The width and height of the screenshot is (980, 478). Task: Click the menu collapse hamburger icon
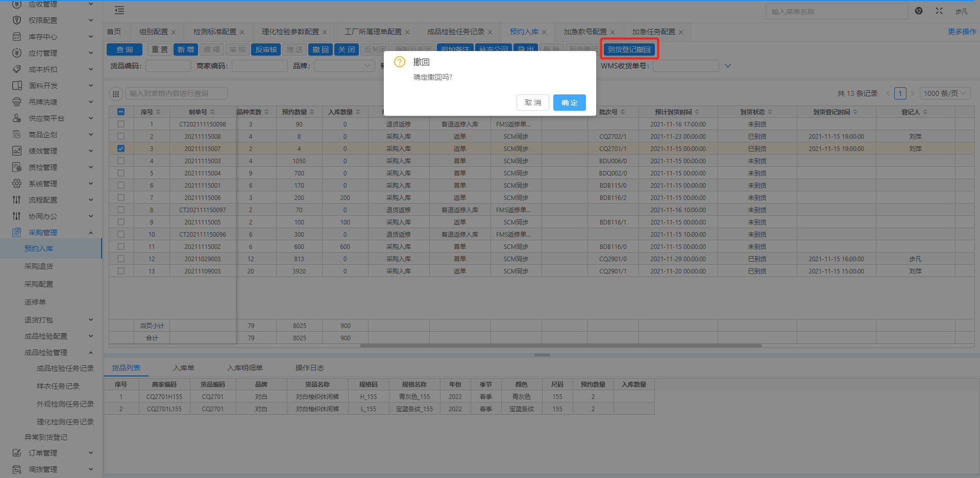[x=119, y=11]
